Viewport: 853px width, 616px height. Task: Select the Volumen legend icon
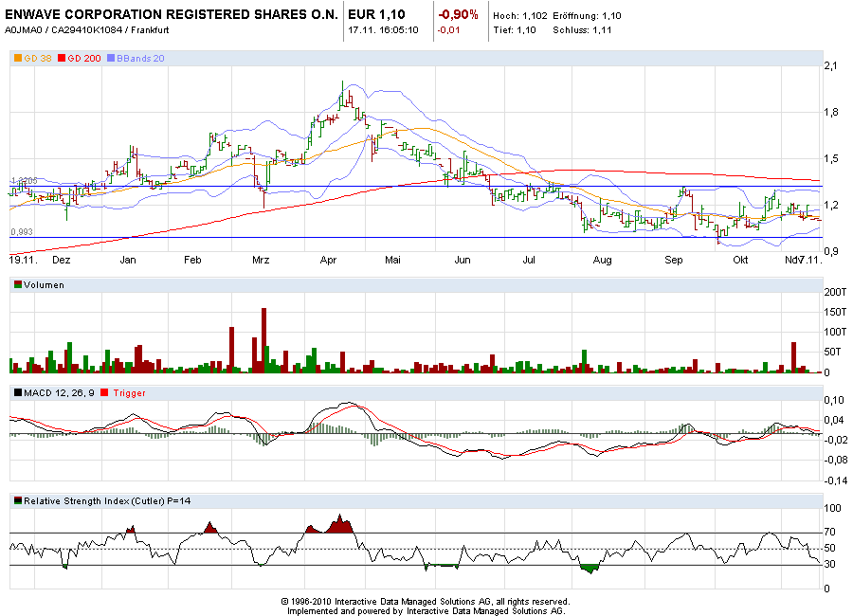pyautogui.click(x=18, y=284)
